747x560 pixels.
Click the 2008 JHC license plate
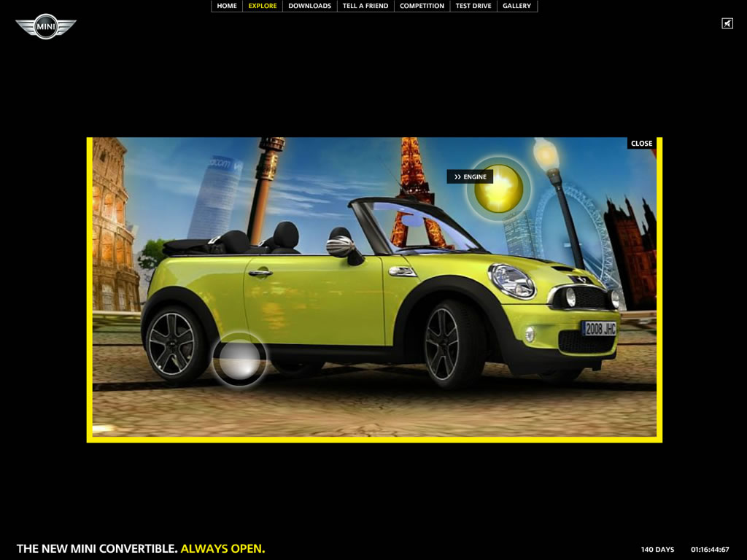(x=599, y=329)
